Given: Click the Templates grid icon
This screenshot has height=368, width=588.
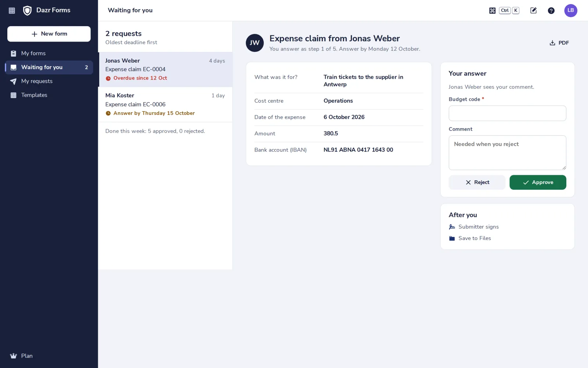Looking at the screenshot, I should click(14, 95).
